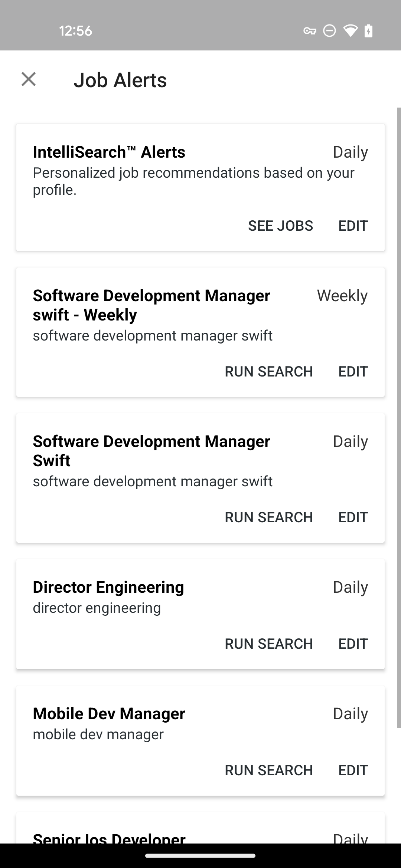The height and width of the screenshot is (868, 401).
Task: Open the Senior Ios Developer alert card
Action: 200,828
